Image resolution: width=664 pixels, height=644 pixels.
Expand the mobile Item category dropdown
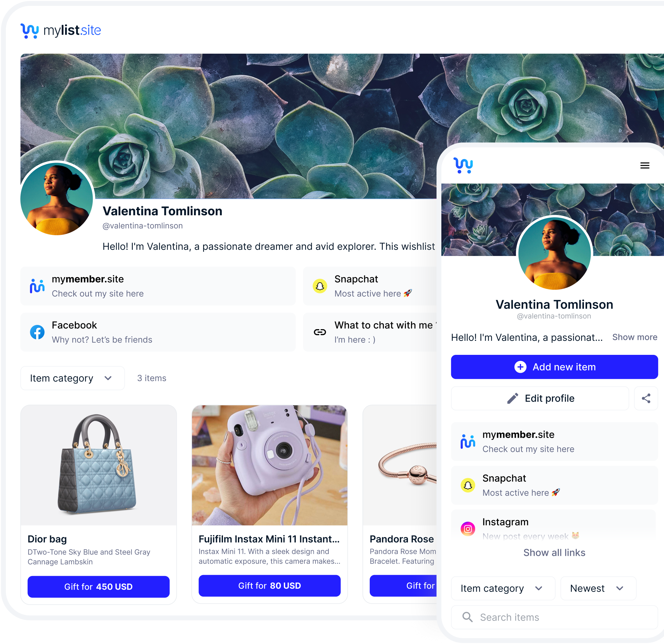(503, 588)
